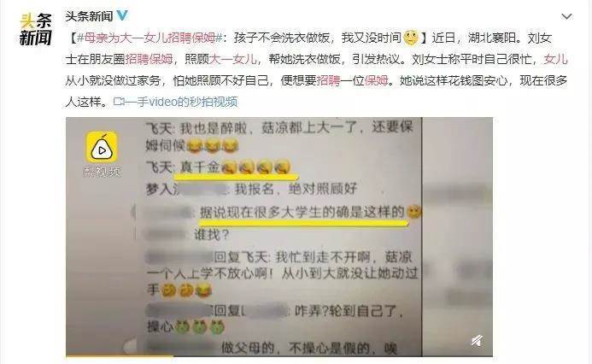The width and height of the screenshot is (592, 364).
Task: Click the highlighted keyword 大一女儿
Action: tap(233, 59)
